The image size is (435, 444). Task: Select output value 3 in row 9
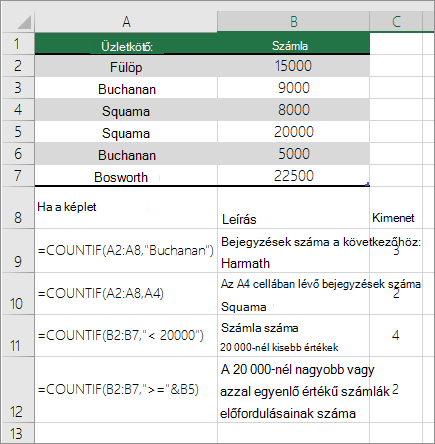click(x=396, y=251)
